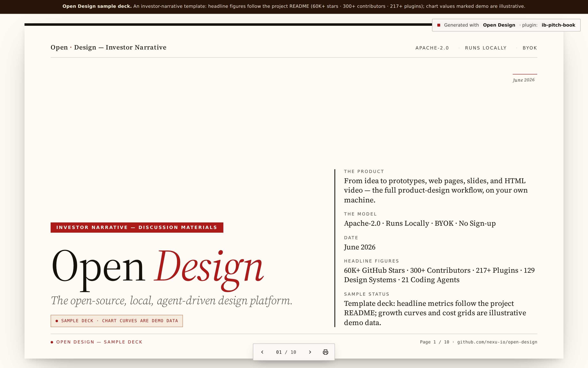This screenshot has height=368, width=588.
Task: Click the DATE section label
Action: point(351,238)
